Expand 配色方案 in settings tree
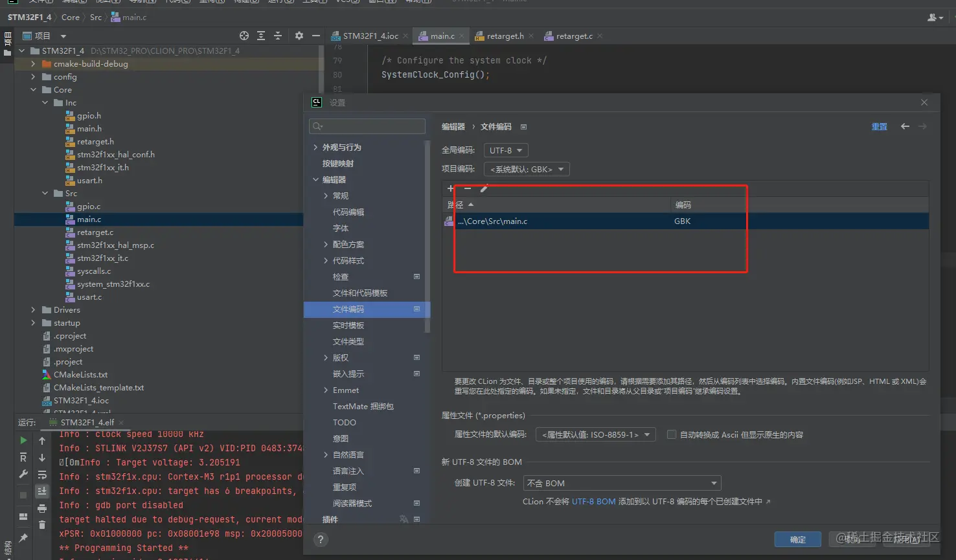This screenshot has height=560, width=956. [326, 245]
